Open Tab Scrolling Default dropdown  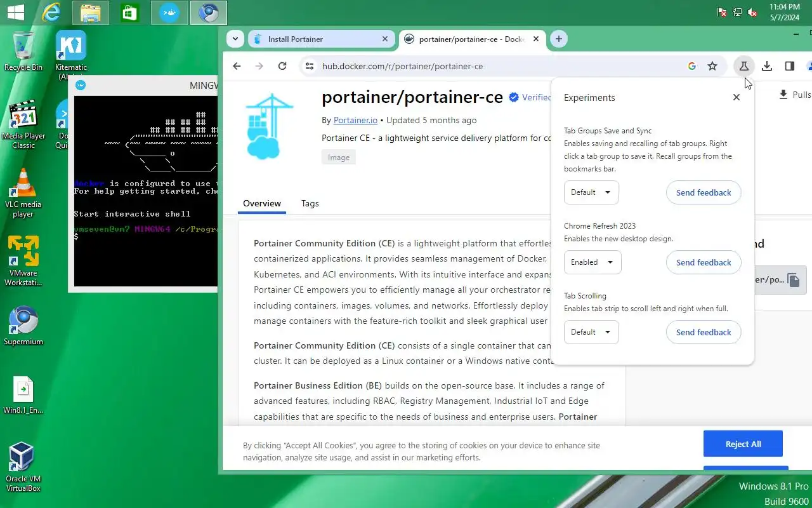591,332
